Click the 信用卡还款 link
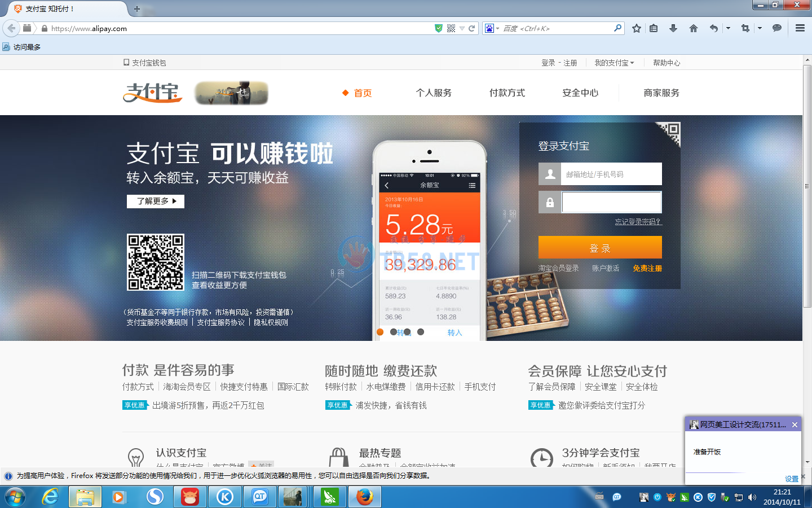Image resolution: width=812 pixels, height=508 pixels. (435, 387)
